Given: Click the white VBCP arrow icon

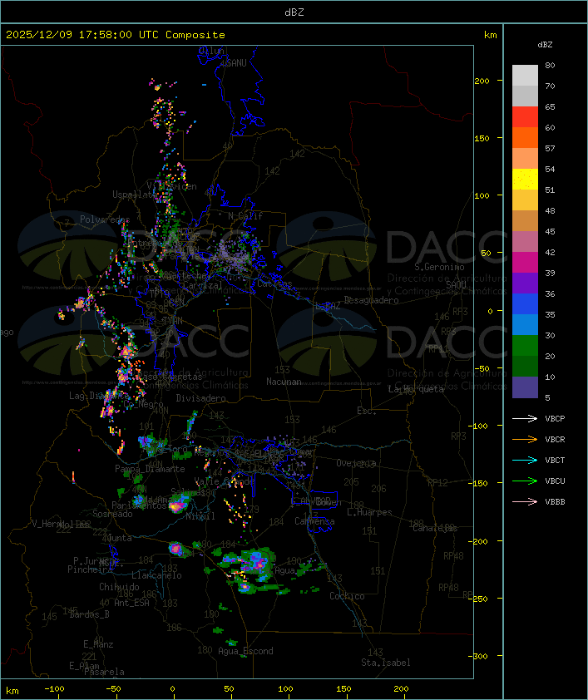Looking at the screenshot, I should tap(525, 418).
